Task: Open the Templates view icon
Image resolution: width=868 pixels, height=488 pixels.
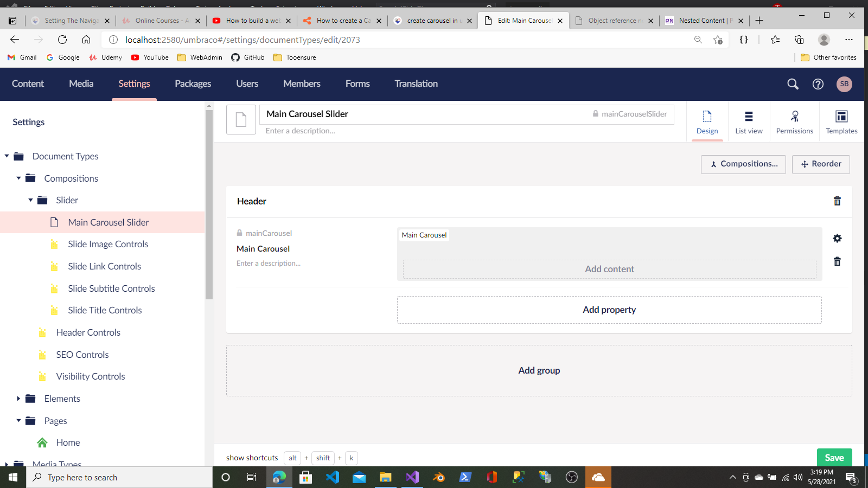Action: [841, 121]
